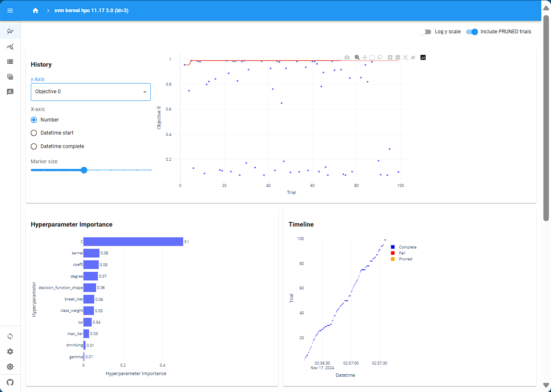Open the Objective 0 y Axis dropdown

pyautogui.click(x=90, y=92)
